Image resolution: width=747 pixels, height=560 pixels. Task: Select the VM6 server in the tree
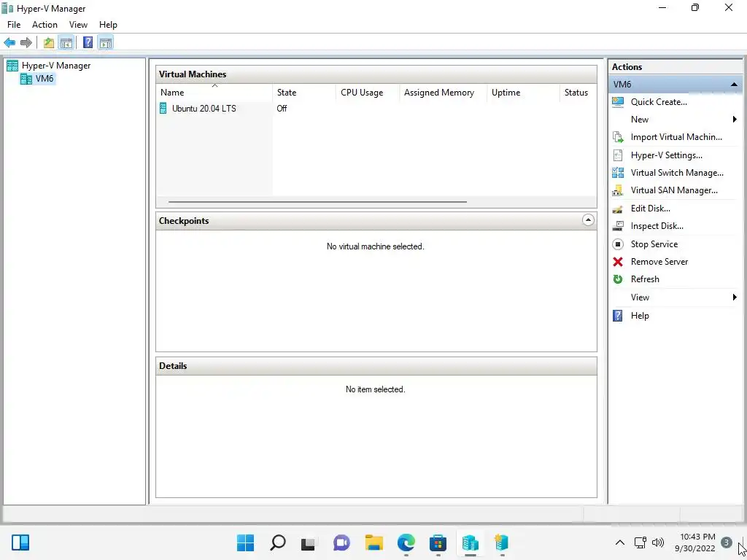(38, 79)
